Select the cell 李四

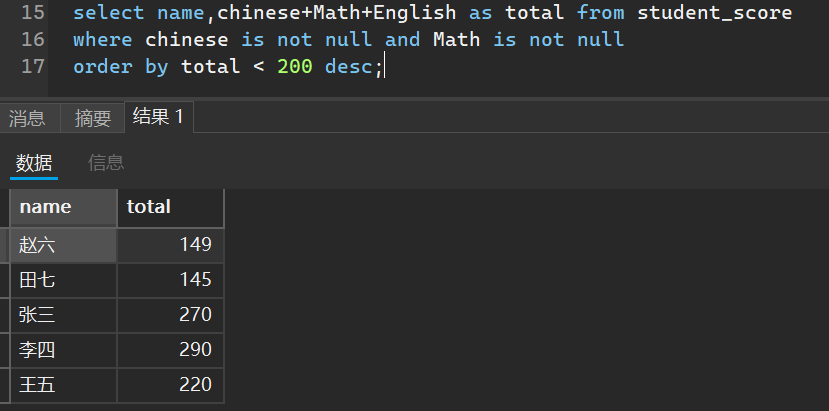63,350
